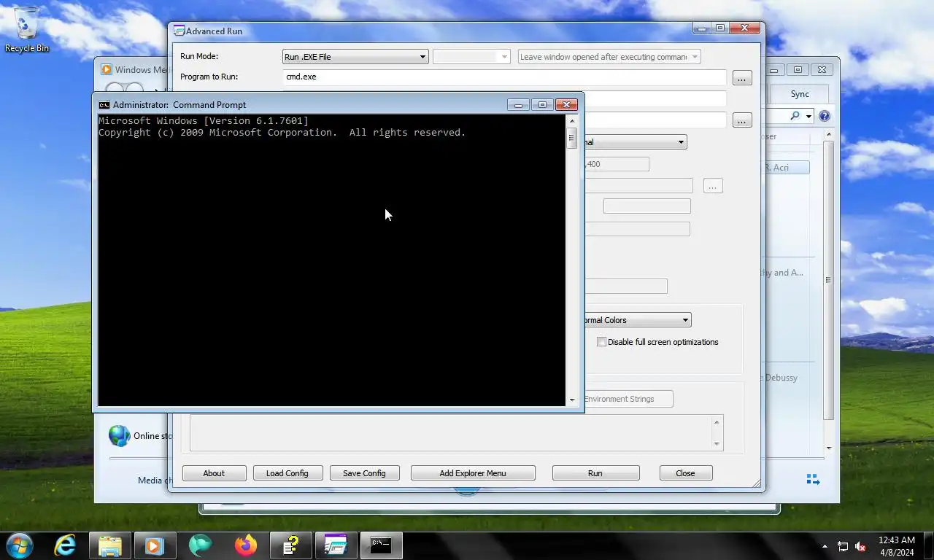
Task: Open the disabled combo box next to Run Mode
Action: point(471,57)
